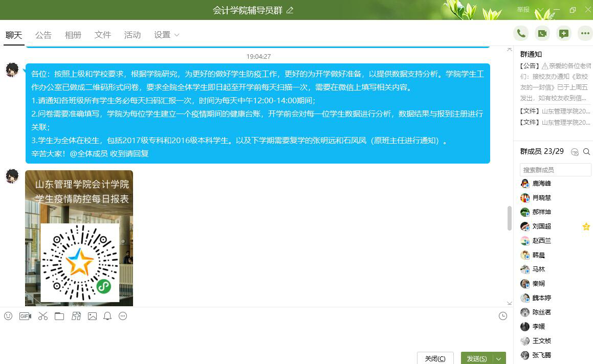Open the send options arrow next to 发送
This screenshot has width=593, height=364.
click(499, 359)
